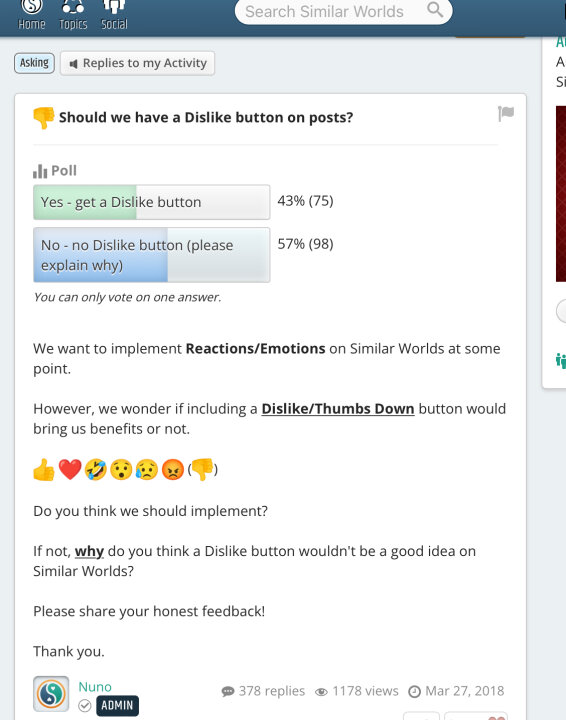
Task: Click the ADMIN badge
Action: pos(117,705)
